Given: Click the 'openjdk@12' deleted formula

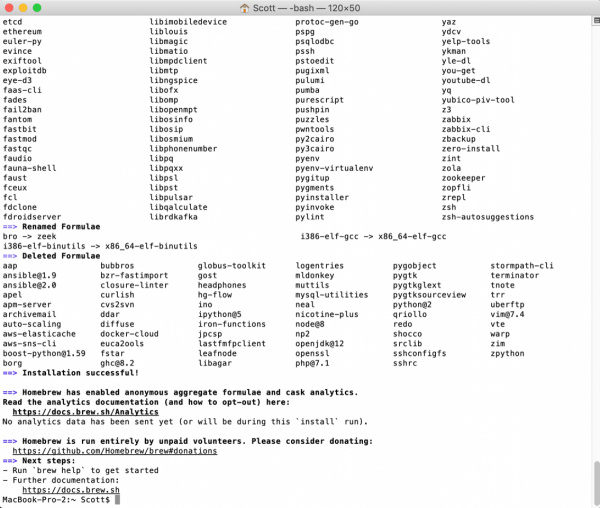Looking at the screenshot, I should coord(320,344).
